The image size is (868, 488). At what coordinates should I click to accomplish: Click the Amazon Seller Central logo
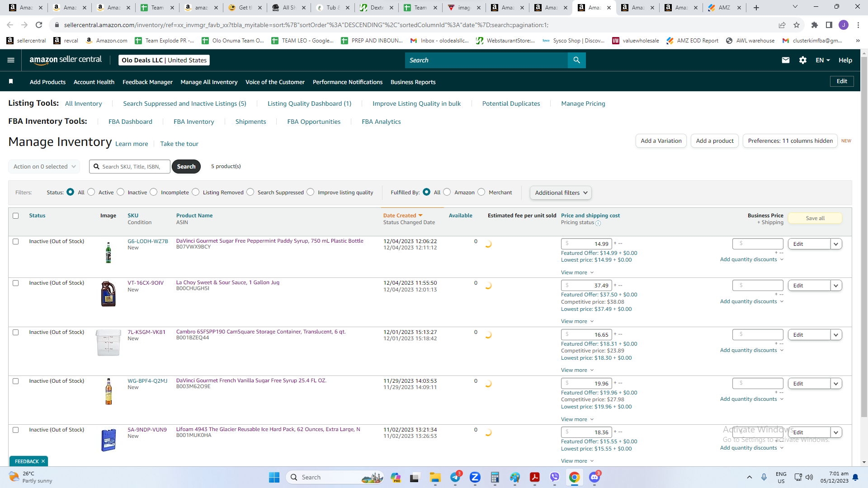click(66, 60)
